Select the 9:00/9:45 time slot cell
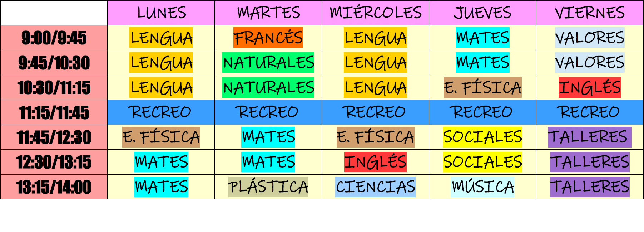The image size is (644, 232). [x=54, y=38]
